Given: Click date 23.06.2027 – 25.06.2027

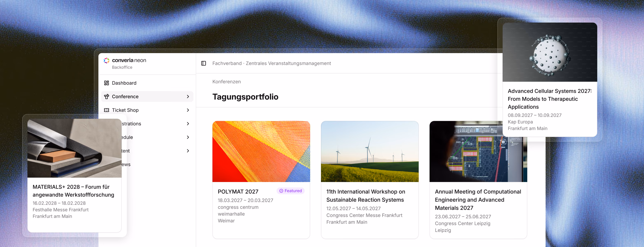Looking at the screenshot, I should (463, 217).
